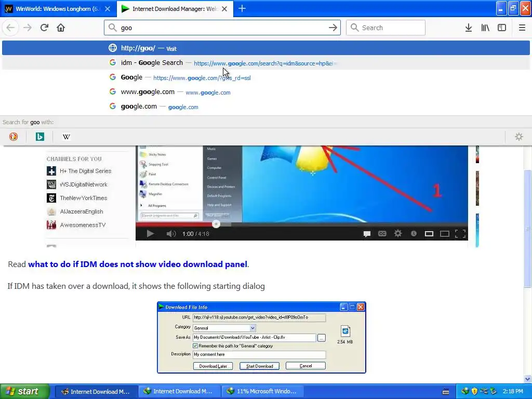Click the on-screen keyboard taskbar icon
The width and height of the screenshot is (532, 399).
click(445, 392)
